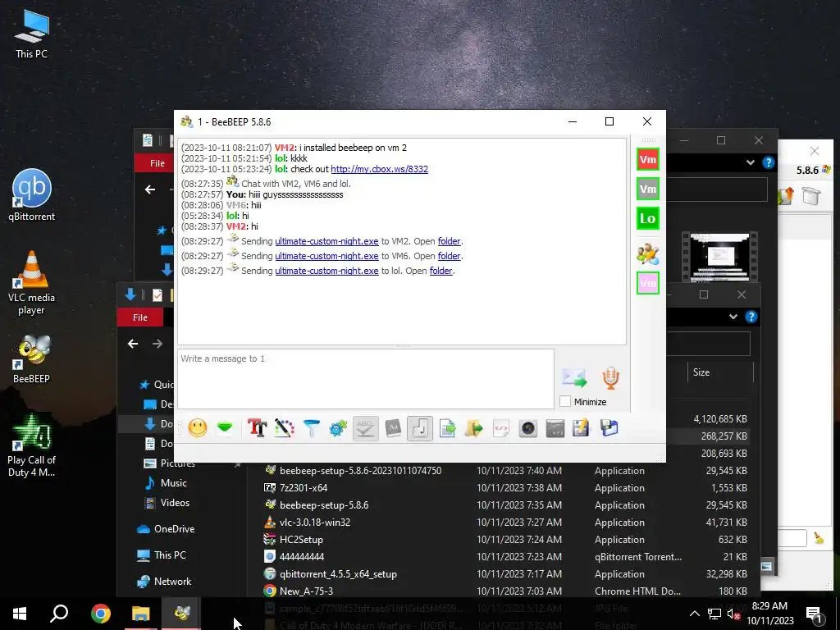This screenshot has height=630, width=840.
Task: Select the pink Vm user avatar
Action: [648, 283]
